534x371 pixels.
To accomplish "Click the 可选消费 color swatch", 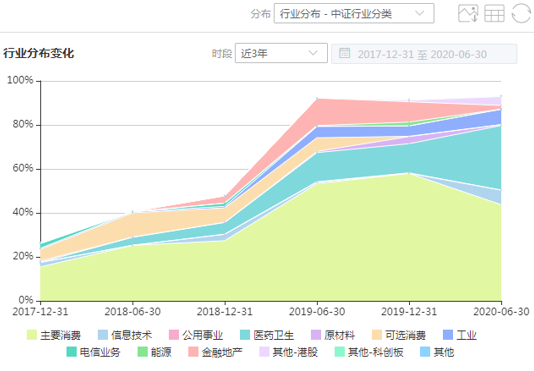I will click(377, 335).
